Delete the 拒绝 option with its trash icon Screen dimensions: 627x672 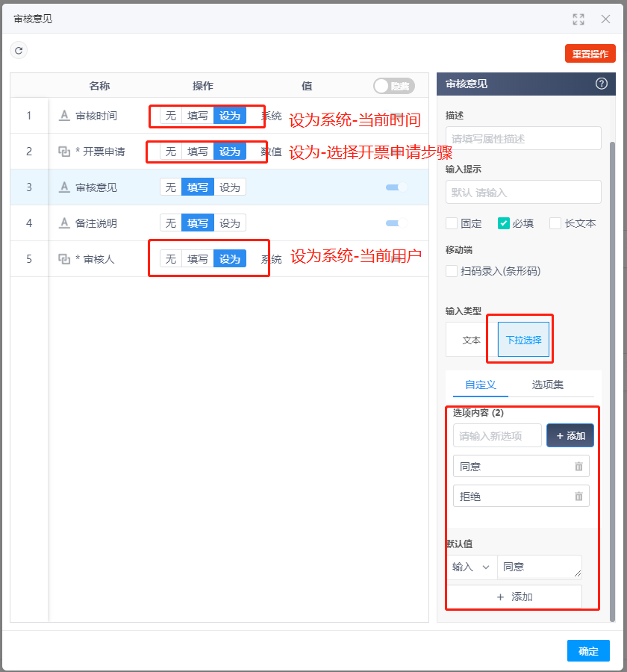580,495
